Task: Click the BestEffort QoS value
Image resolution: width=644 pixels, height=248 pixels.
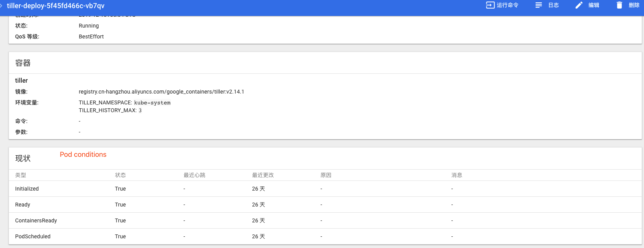Action: click(x=91, y=36)
